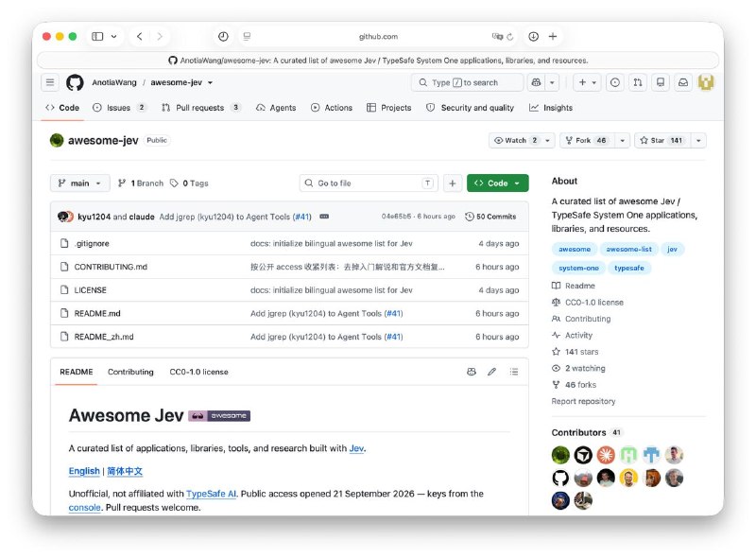Open a new Safari tab with plus

(x=553, y=36)
